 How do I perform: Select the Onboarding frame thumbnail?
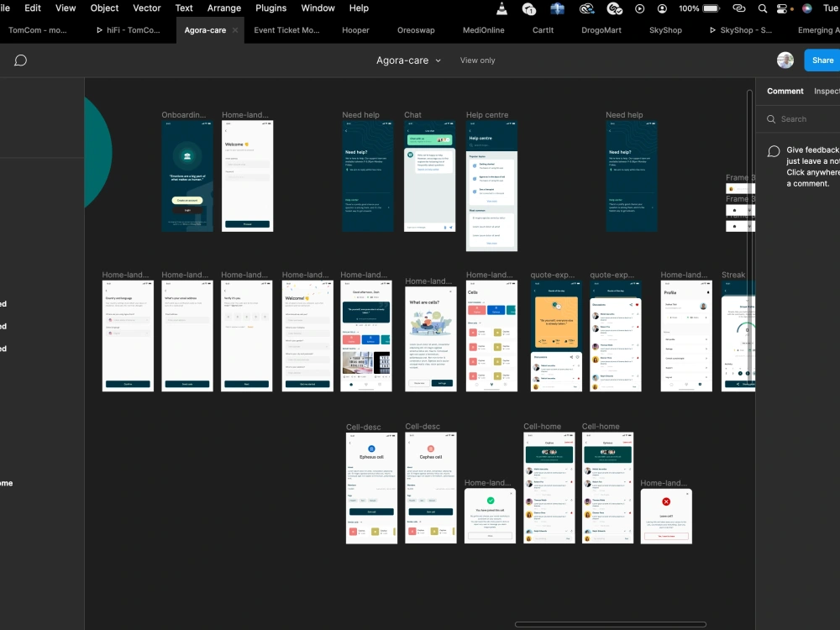(x=187, y=176)
